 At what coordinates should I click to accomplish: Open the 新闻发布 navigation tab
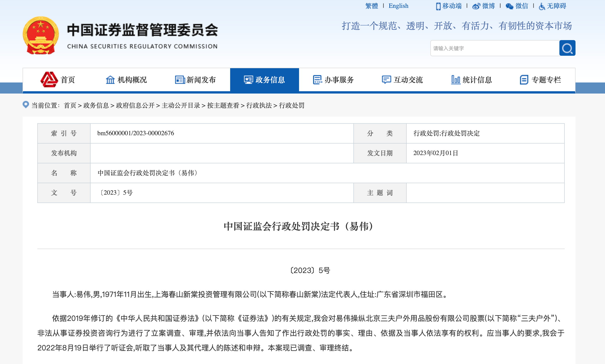point(195,80)
